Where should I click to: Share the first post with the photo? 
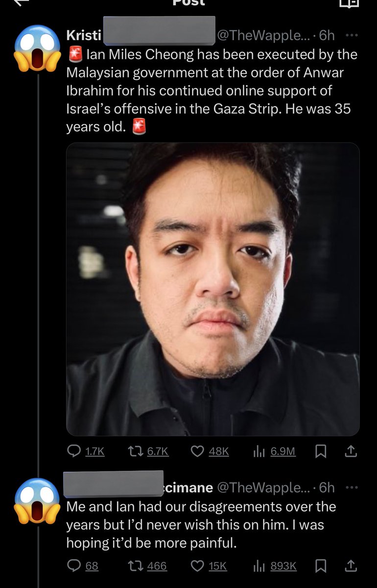click(351, 451)
